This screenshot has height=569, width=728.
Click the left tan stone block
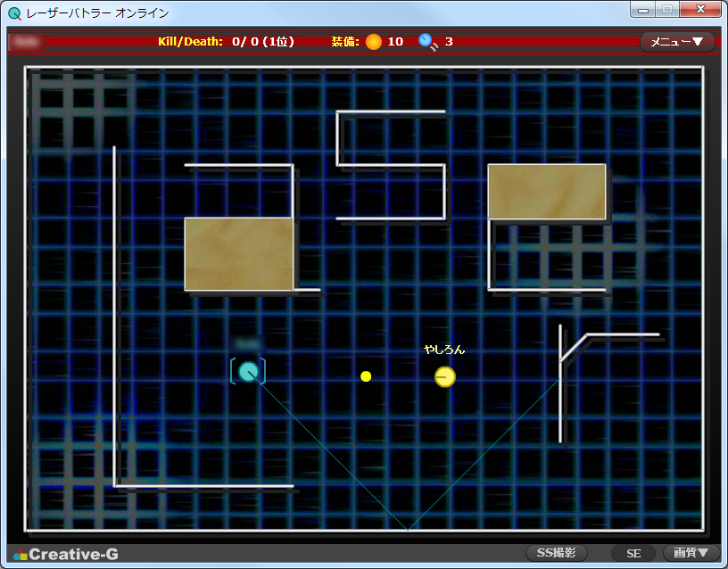tap(238, 254)
